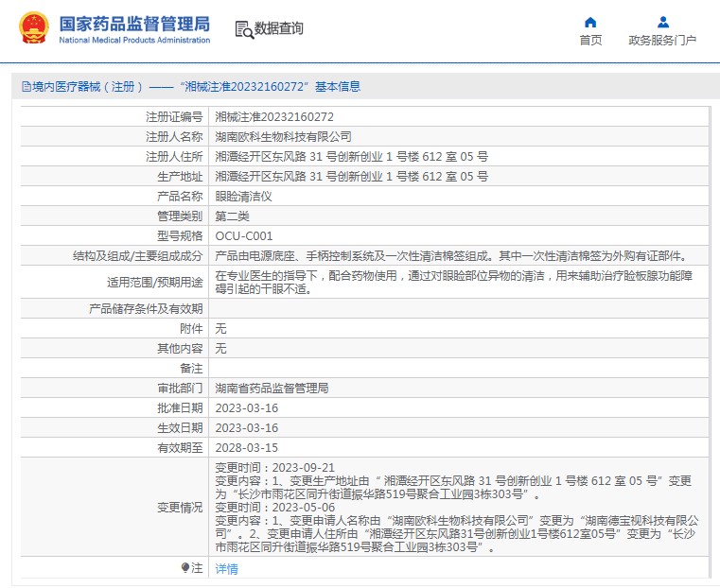
Task: Click the national emblem logo
Action: [34, 29]
